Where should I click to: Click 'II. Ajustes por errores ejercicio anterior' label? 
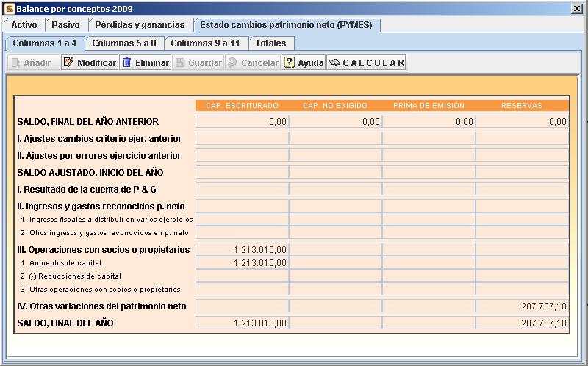pos(99,156)
